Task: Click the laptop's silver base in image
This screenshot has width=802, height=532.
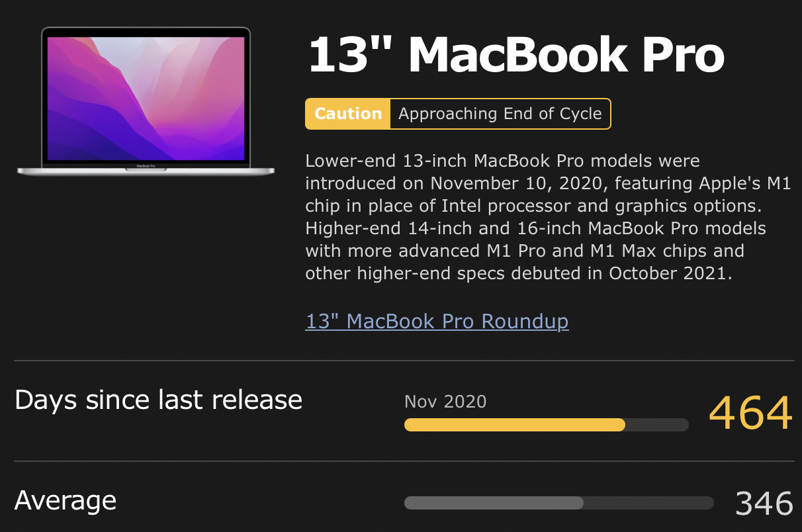Action: 146,170
